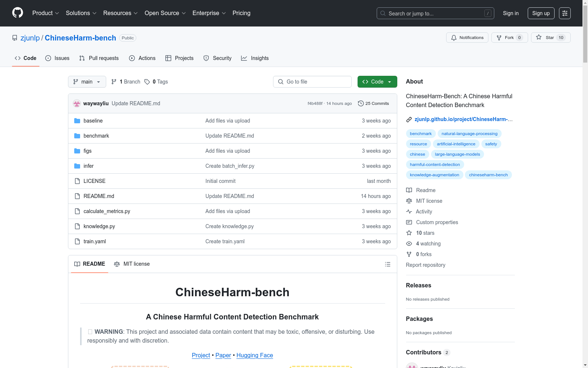Select the MIT license tab in file viewer
Viewport: 588px width, 368px height.
point(132,264)
